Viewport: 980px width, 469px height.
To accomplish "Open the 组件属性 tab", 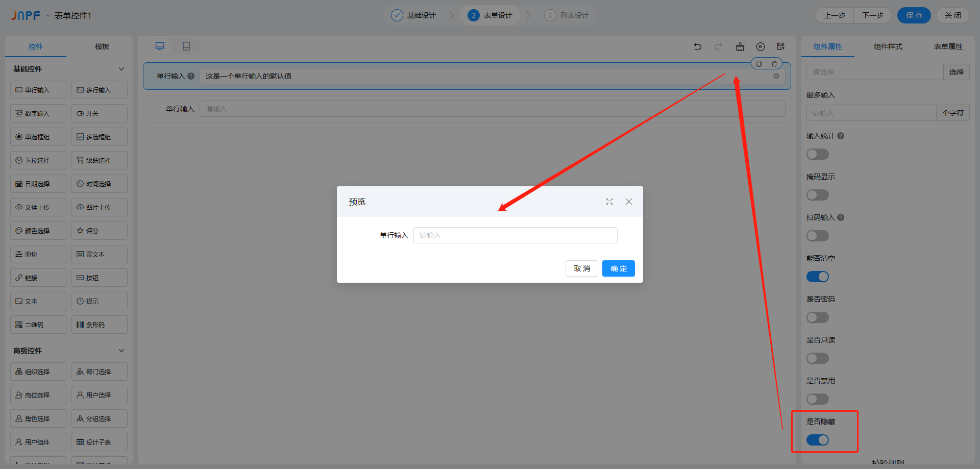I will [828, 46].
